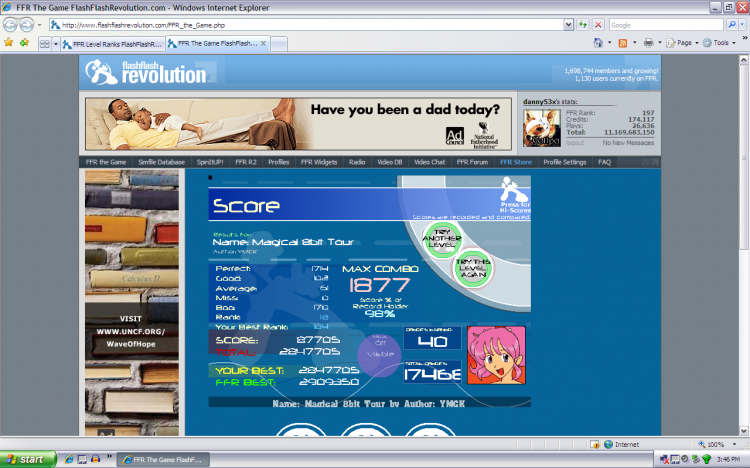Open the search provider options dropdown
Screen dimensions: 750x468
pyautogui.click(x=742, y=25)
